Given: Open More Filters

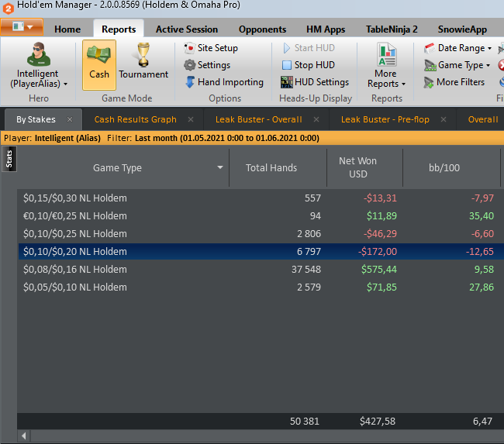Looking at the screenshot, I should click(x=454, y=82).
